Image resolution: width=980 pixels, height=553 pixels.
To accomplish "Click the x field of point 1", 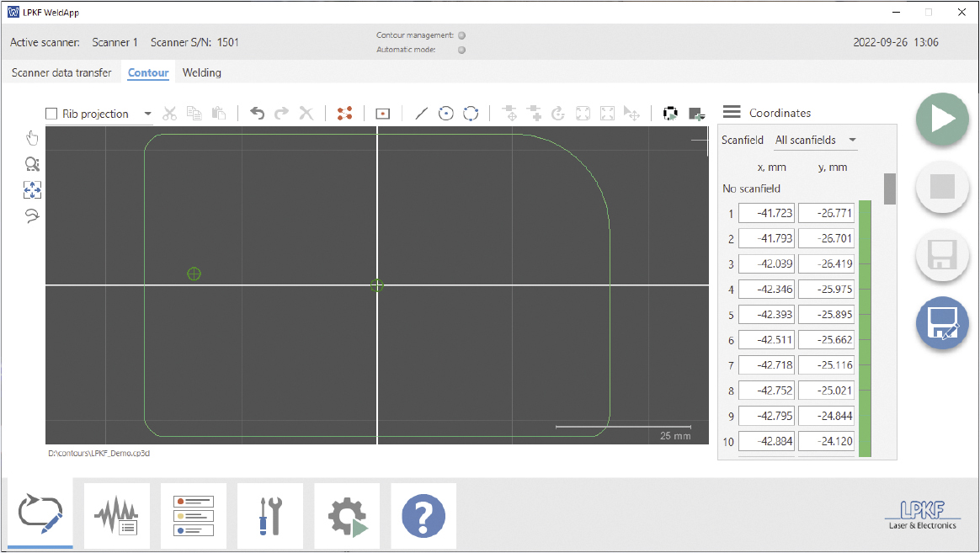I will (x=766, y=214).
